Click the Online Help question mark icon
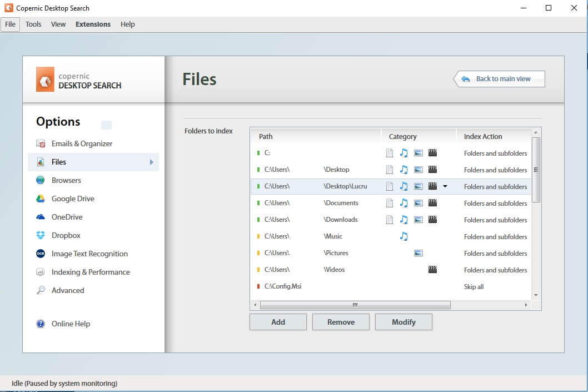 (x=41, y=324)
